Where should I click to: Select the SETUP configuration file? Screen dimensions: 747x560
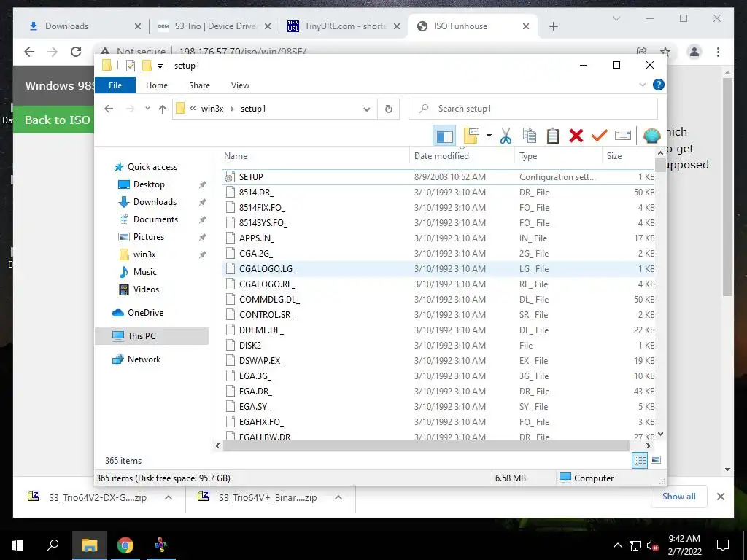point(438,176)
